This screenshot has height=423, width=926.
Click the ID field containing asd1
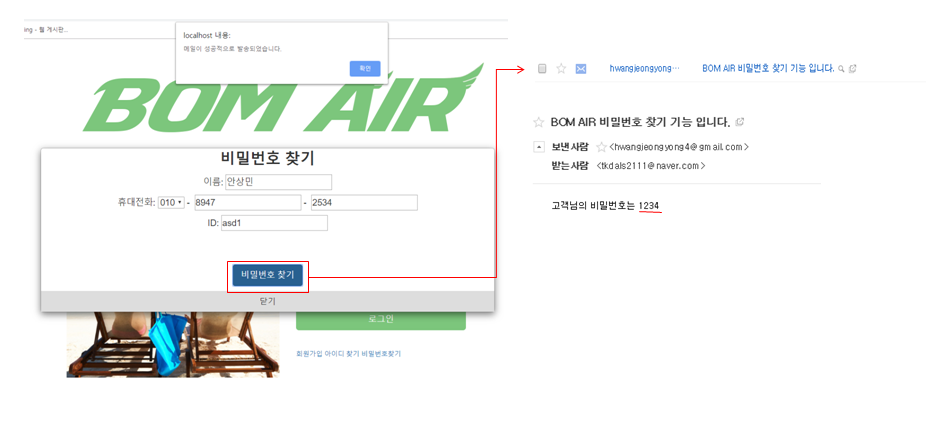pos(274,223)
